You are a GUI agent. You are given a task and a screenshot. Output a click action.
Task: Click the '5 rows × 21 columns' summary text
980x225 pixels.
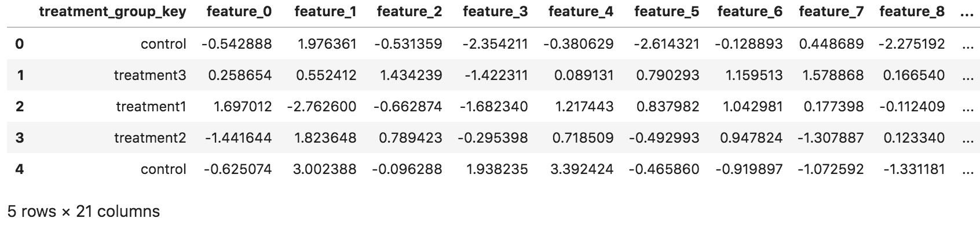[x=83, y=212]
